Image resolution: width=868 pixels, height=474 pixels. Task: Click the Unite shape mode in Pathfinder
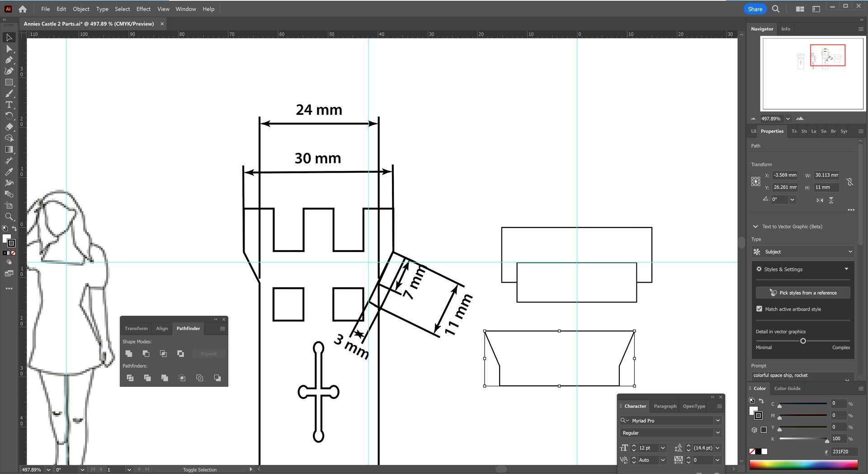(129, 354)
